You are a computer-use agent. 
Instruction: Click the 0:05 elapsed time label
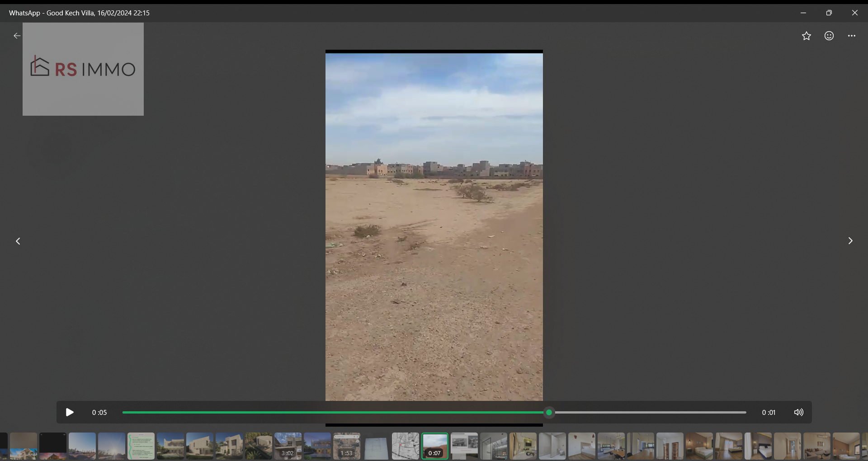coord(99,412)
